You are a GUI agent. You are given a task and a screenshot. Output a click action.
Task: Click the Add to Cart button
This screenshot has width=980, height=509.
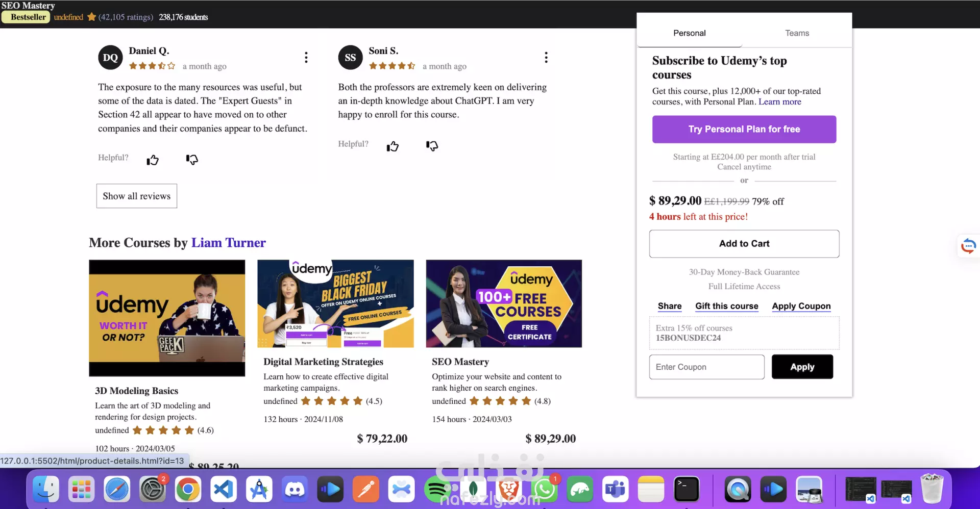click(x=744, y=244)
